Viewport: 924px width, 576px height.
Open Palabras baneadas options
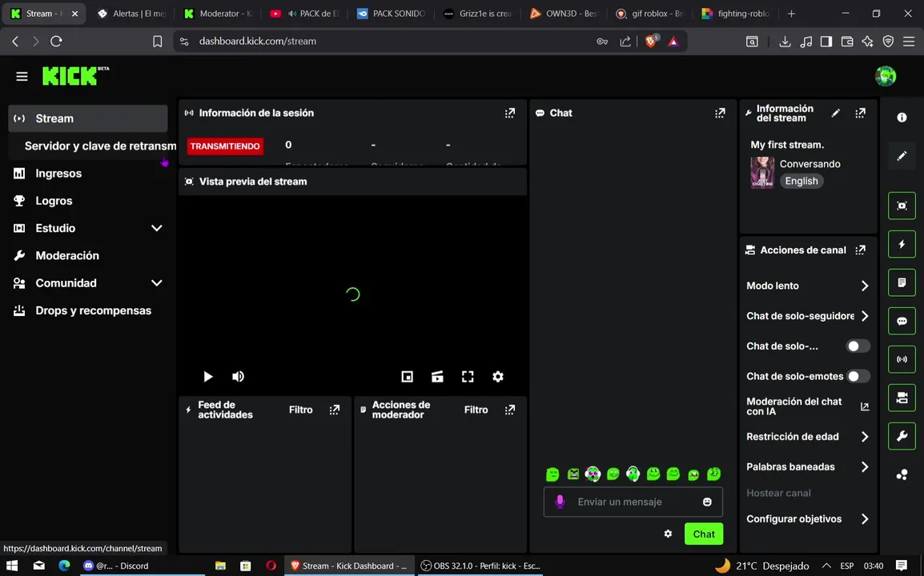click(x=807, y=467)
